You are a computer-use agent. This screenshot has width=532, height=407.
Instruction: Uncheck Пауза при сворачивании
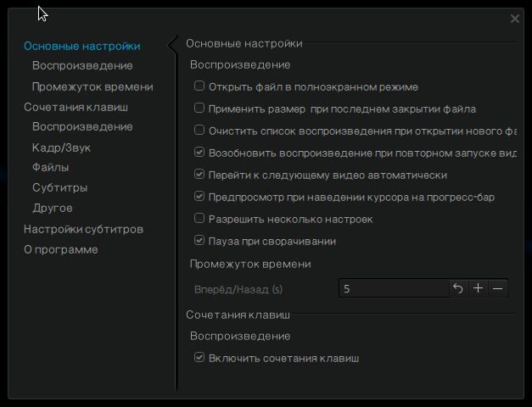(199, 240)
